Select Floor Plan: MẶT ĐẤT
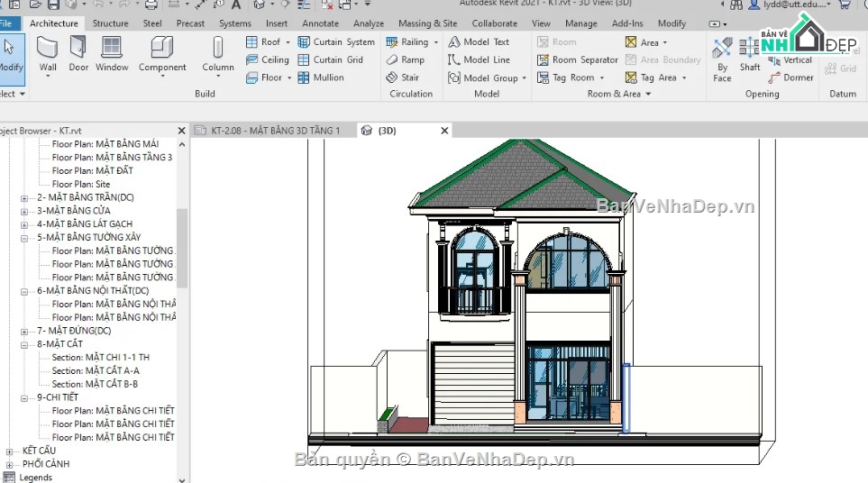 (93, 171)
